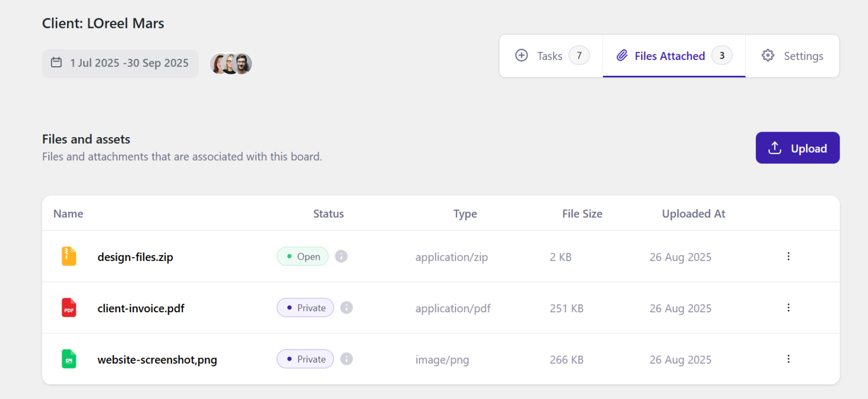Screen dimensions: 868x399
Task: Open more options menu for website-screenshot.png
Action: (x=788, y=359)
